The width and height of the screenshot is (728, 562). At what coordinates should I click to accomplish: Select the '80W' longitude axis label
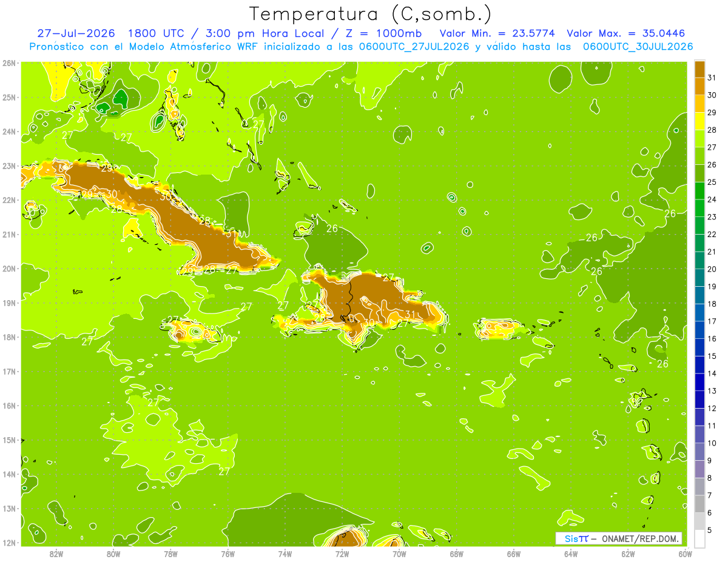113,554
